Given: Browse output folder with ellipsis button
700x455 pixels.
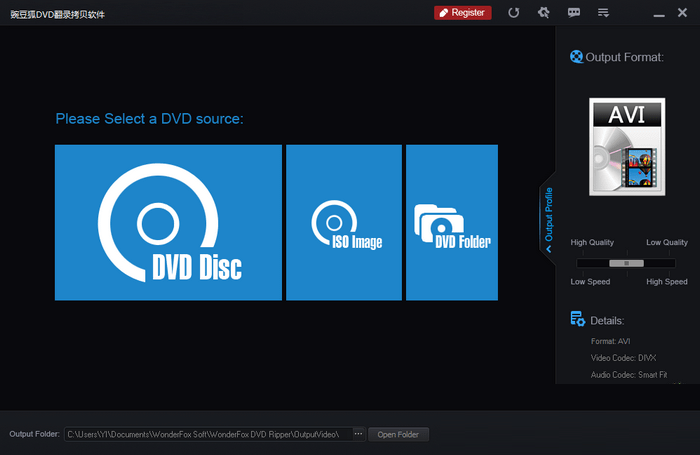Looking at the screenshot, I should click(x=359, y=434).
